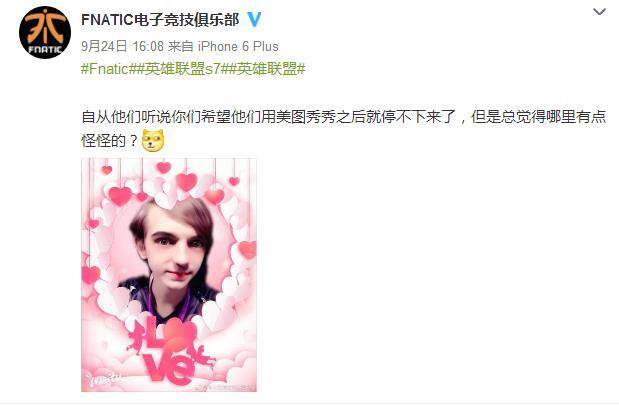This screenshot has height=406, width=619.
Task: Click the white signature watermark in photo
Action: pos(103,378)
